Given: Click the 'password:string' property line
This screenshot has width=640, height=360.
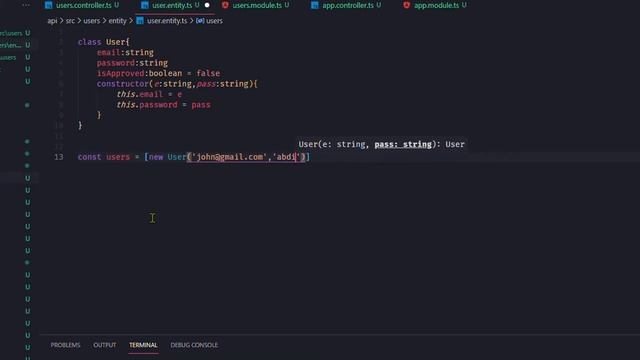Looking at the screenshot, I should coord(132,63).
